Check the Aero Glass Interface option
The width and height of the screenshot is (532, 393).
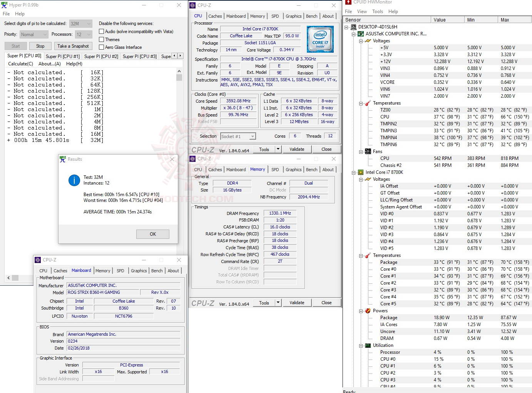(102, 47)
